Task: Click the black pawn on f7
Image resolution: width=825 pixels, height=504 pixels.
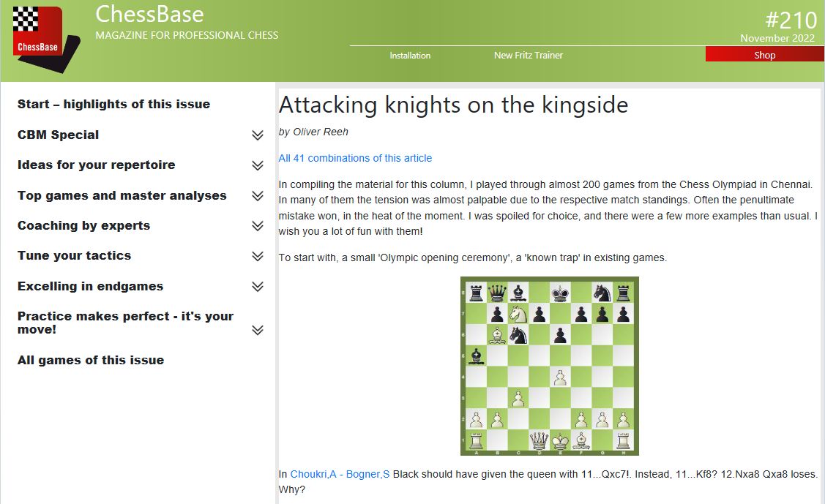Action: pyautogui.click(x=581, y=314)
